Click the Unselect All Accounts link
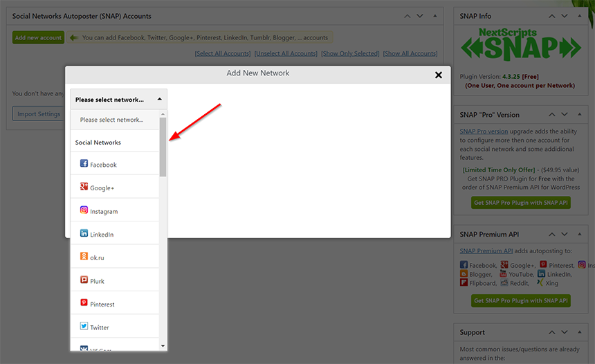The width and height of the screenshot is (595, 364). (286, 53)
